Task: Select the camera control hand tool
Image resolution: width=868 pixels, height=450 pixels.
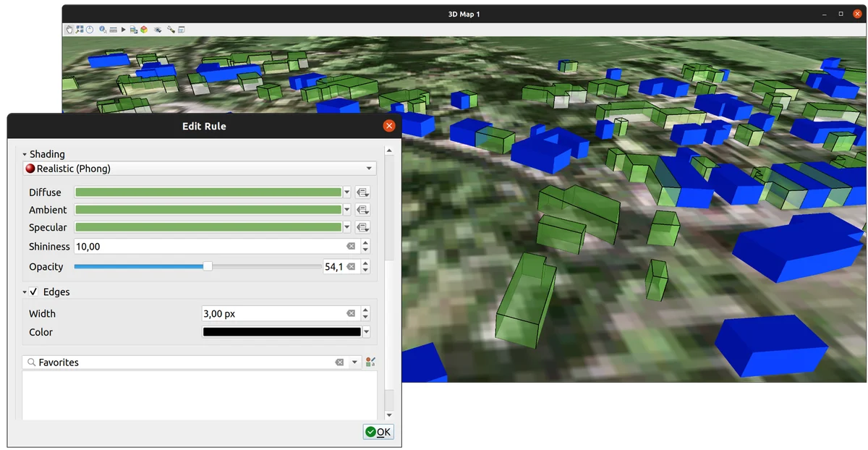Action: (69, 30)
